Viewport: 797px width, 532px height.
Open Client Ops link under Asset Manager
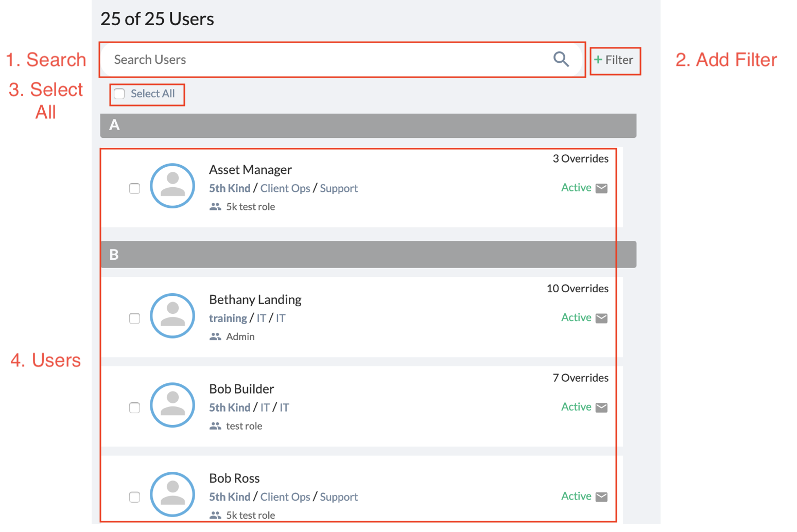285,188
